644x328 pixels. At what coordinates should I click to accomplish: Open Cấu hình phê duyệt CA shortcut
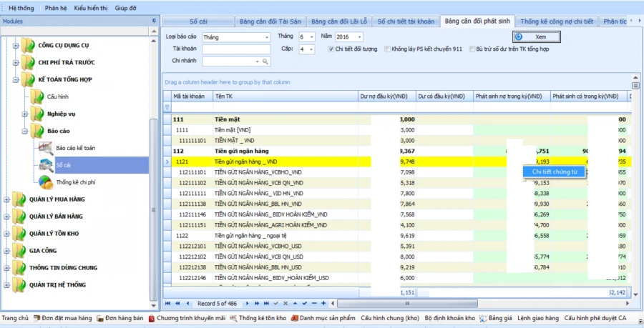click(595, 318)
